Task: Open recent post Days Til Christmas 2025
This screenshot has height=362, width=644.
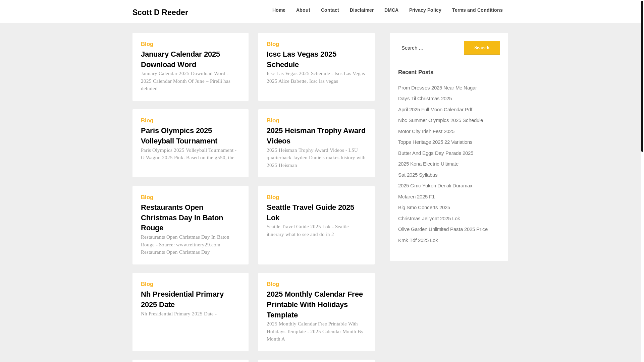Action: pos(425,99)
